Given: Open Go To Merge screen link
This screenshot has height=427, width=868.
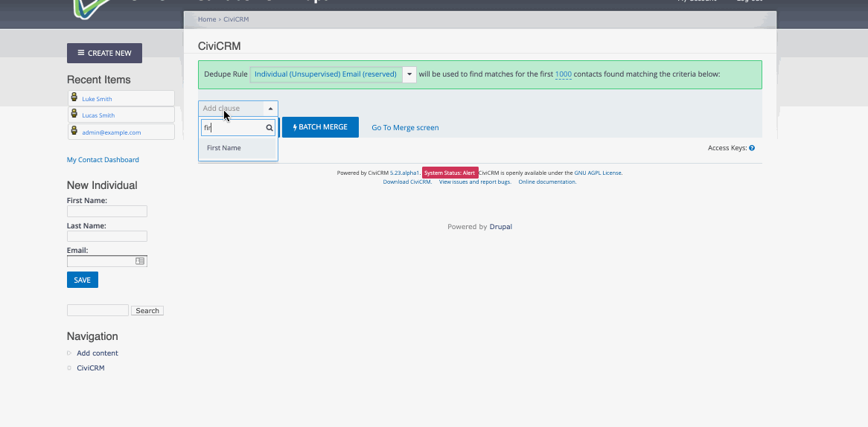Looking at the screenshot, I should point(405,128).
